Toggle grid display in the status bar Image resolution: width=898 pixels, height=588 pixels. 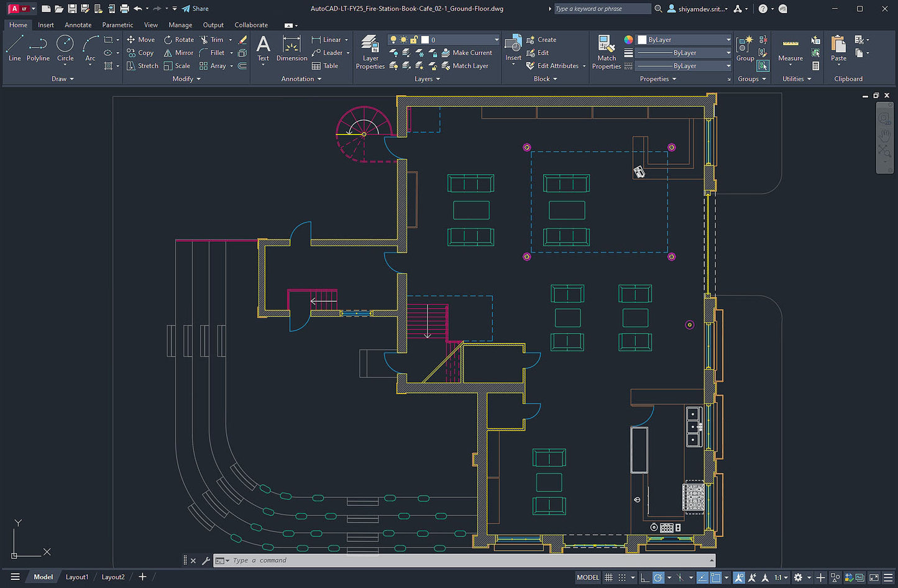point(608,577)
